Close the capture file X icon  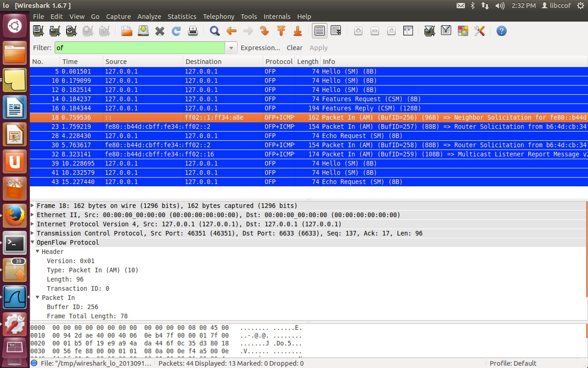(x=160, y=31)
